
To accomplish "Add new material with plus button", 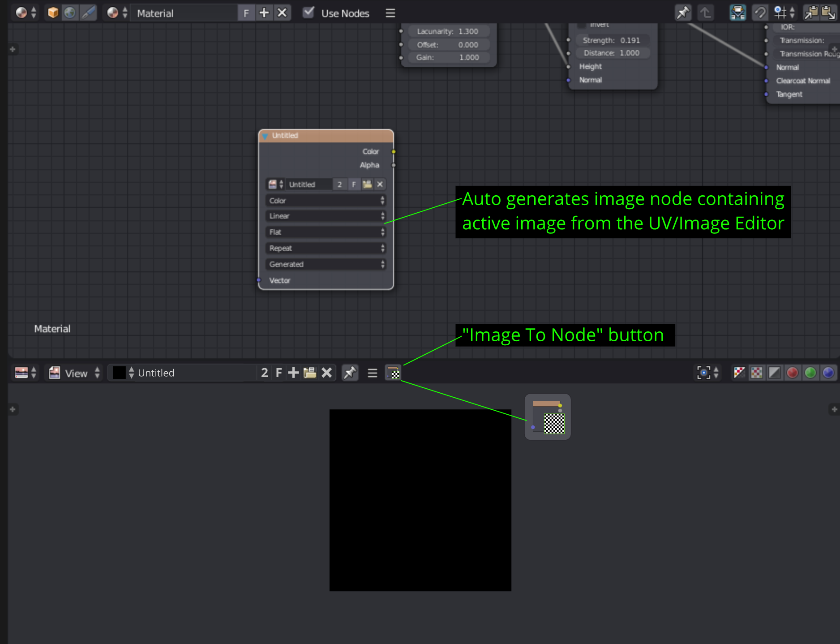I will click(x=264, y=13).
